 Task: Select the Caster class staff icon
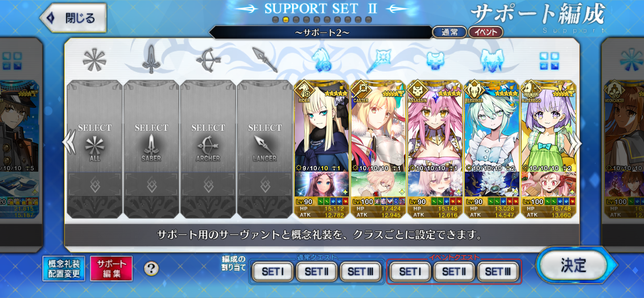(x=379, y=60)
